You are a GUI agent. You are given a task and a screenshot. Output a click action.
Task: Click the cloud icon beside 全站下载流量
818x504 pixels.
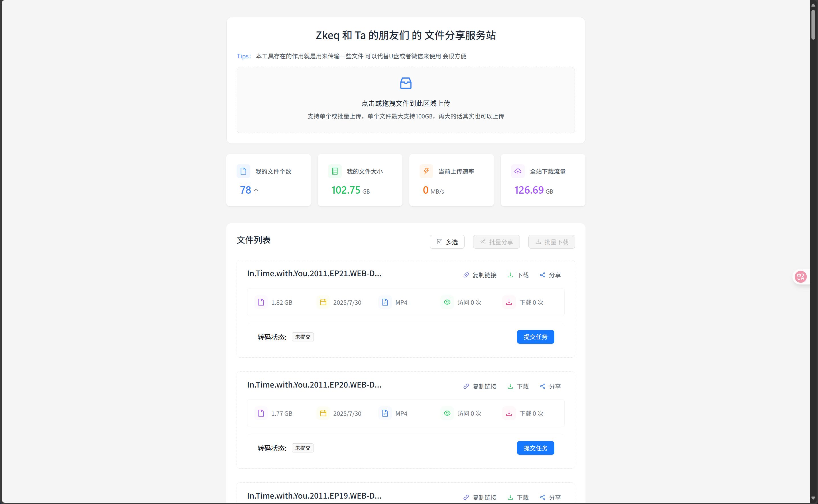[517, 171]
